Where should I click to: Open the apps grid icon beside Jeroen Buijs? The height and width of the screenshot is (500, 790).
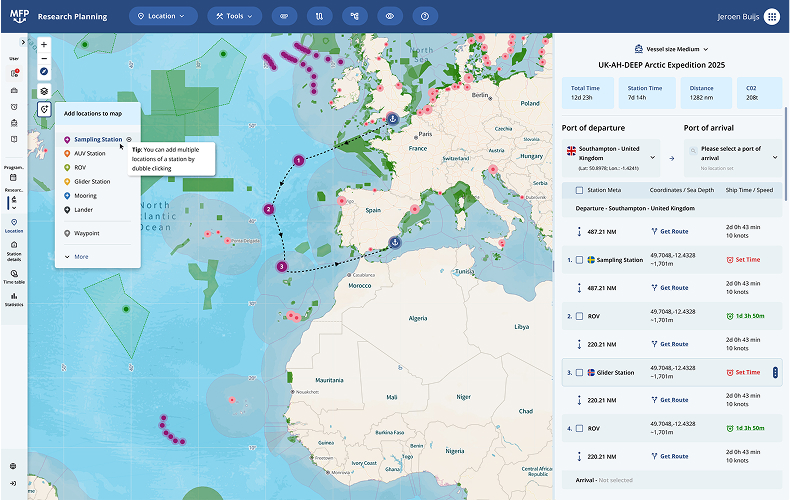point(771,17)
